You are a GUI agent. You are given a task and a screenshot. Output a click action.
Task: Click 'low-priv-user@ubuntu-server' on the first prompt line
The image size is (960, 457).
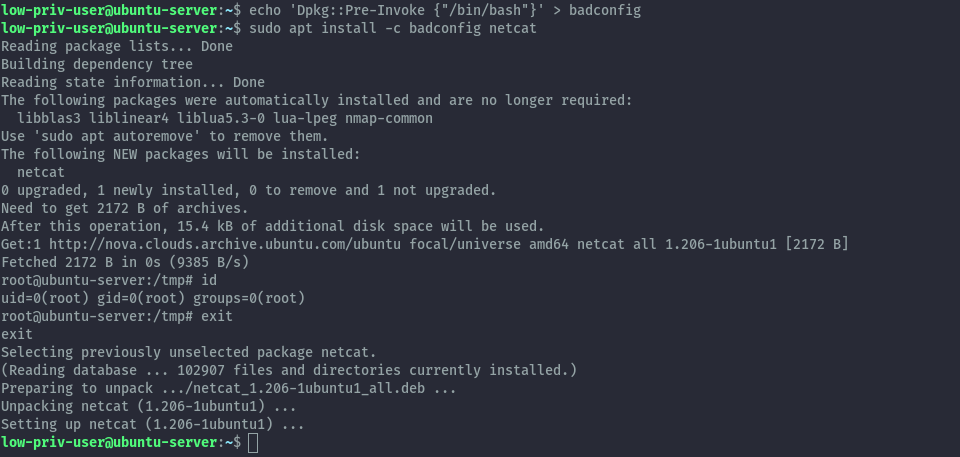tap(109, 10)
